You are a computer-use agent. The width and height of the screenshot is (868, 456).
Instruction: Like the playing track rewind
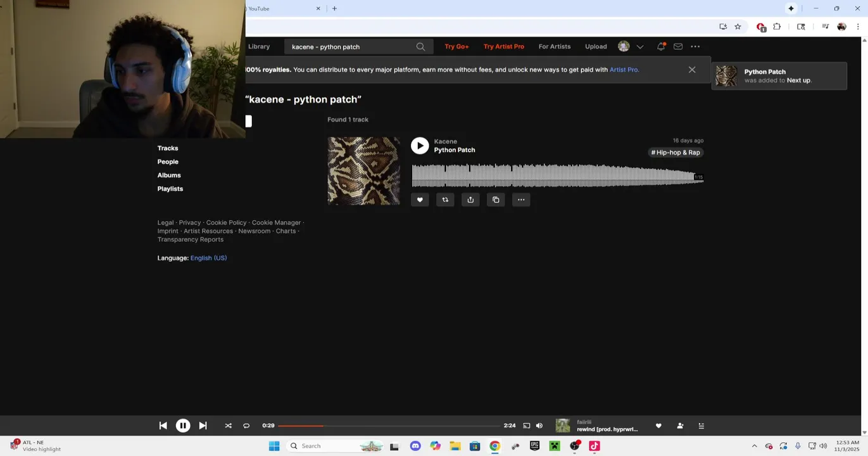click(x=658, y=426)
